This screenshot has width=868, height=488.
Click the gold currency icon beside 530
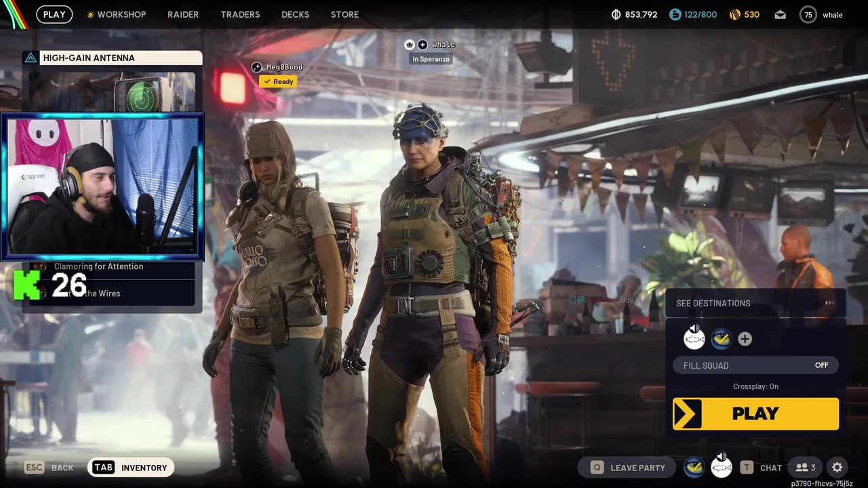(734, 14)
